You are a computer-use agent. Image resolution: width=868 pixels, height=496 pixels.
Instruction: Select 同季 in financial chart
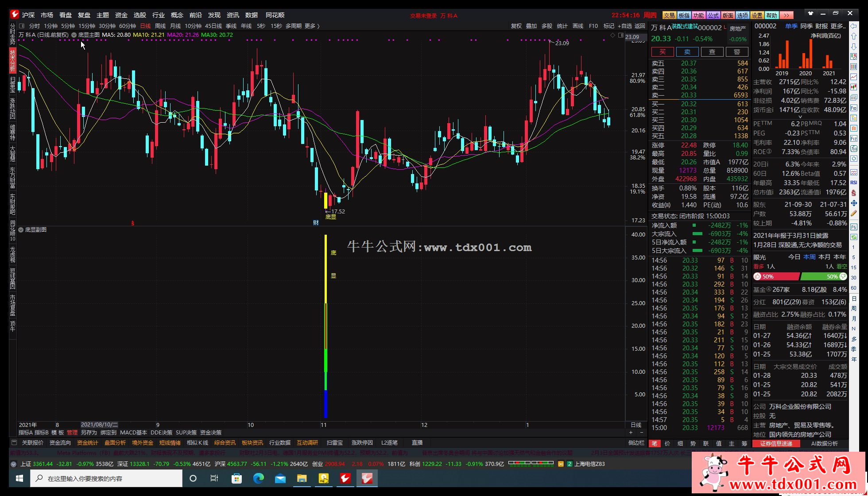(806, 26)
